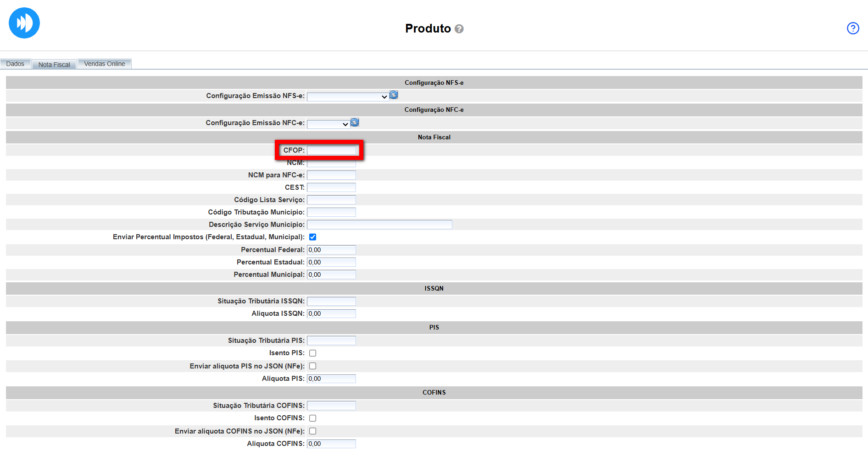
Task: Switch to the Dados tab
Action: pos(15,64)
